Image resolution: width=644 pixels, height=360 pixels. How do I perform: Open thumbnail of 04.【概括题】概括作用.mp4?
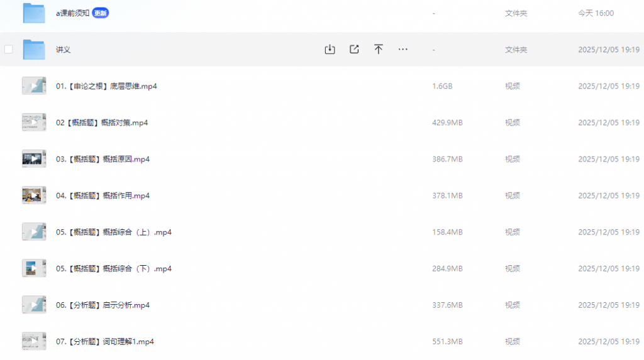pyautogui.click(x=34, y=195)
